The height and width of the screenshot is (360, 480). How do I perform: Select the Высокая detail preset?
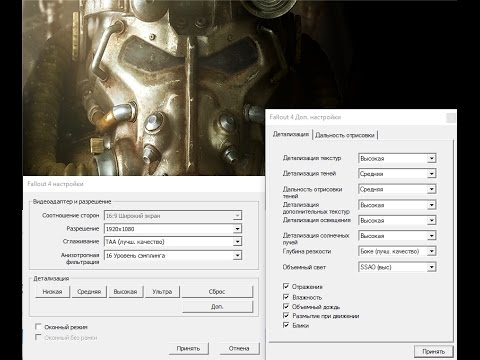tap(125, 292)
